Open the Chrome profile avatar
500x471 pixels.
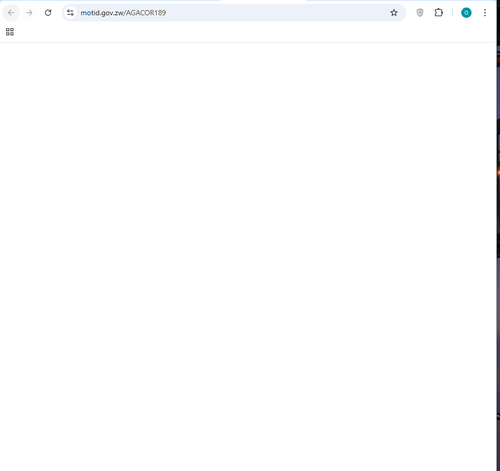(466, 13)
